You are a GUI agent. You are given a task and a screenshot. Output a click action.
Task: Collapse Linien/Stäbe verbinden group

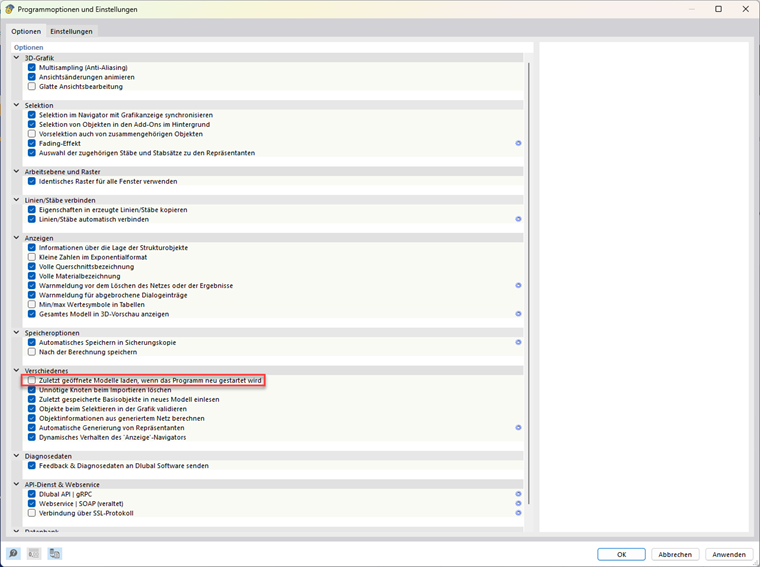click(16, 200)
